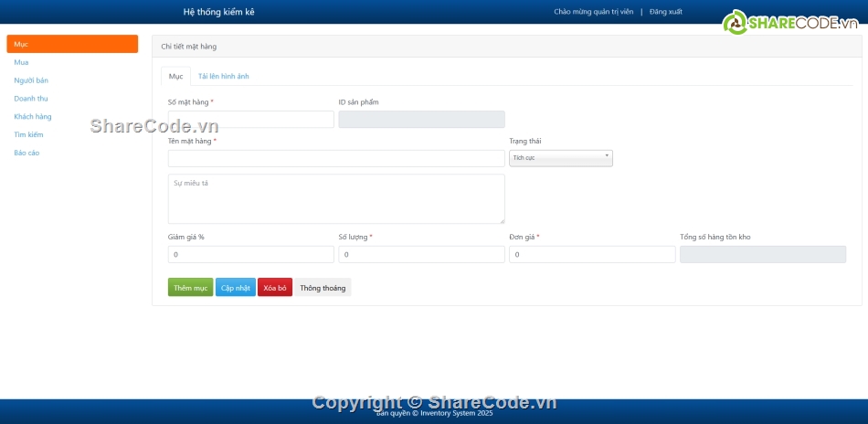Focus the Số mặt hàng input field
The width and height of the screenshot is (868, 424).
click(251, 120)
